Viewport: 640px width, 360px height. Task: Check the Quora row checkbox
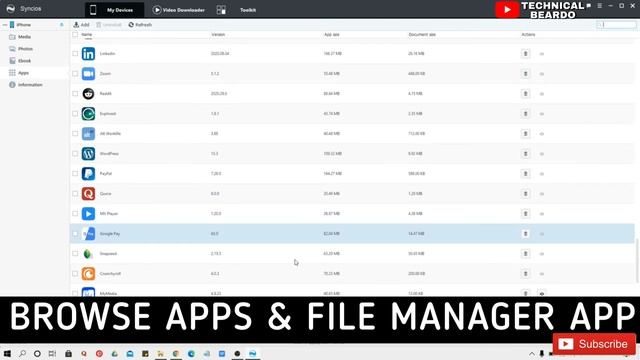click(x=75, y=193)
